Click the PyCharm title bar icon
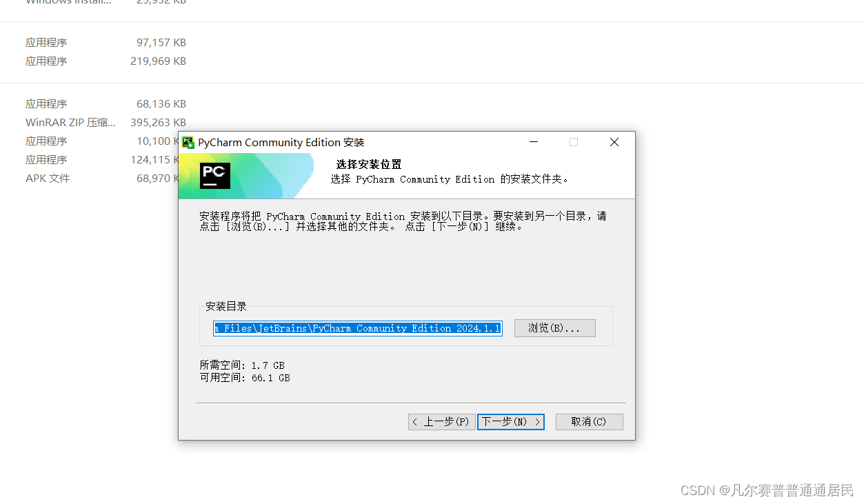 point(188,142)
